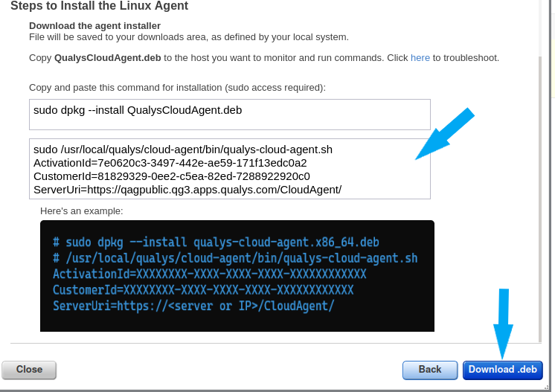555x392 pixels.
Task: Click the diagonal blue arrow by command box
Action: click(445, 134)
